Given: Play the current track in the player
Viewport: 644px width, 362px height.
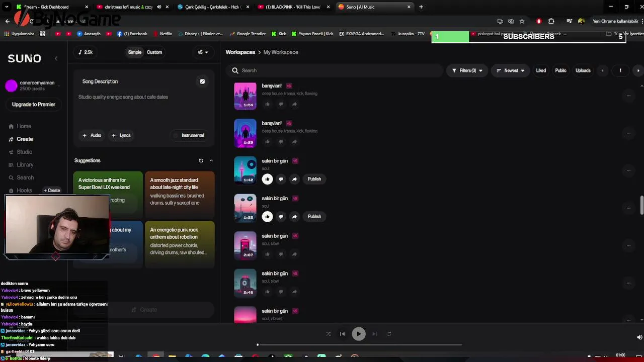Looking at the screenshot, I should pos(359,334).
